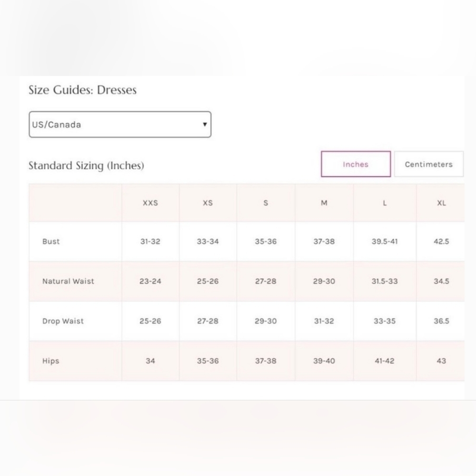Viewport: 476px width, 476px height.
Task: Click the Natural Waist value for XXS
Action: tap(150, 281)
